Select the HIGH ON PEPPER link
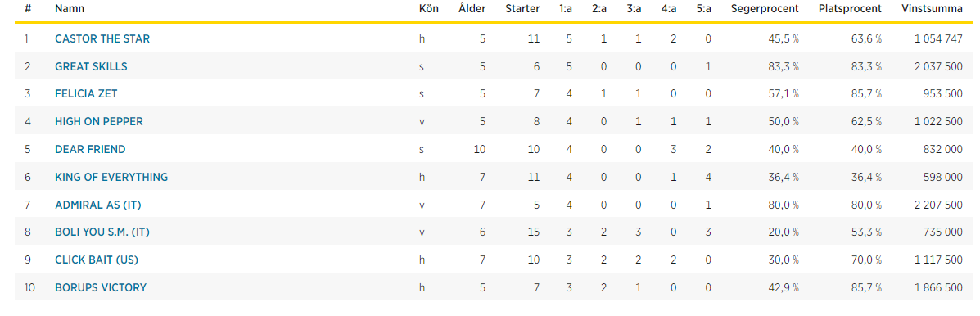The width and height of the screenshot is (980, 316). coord(99,122)
